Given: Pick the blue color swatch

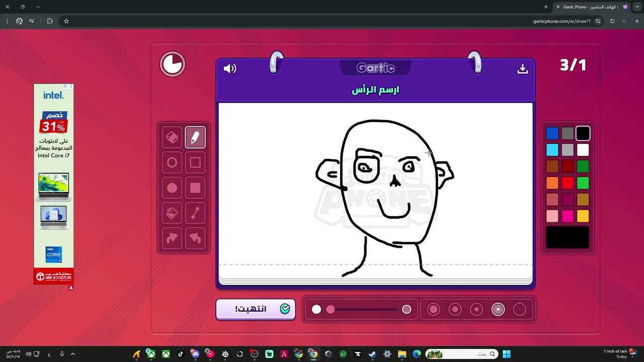Looking at the screenshot, I should click(552, 133).
